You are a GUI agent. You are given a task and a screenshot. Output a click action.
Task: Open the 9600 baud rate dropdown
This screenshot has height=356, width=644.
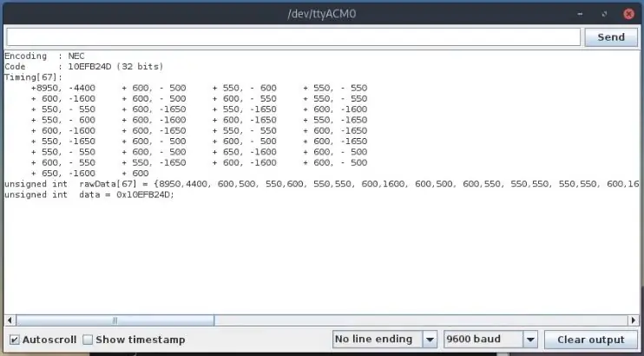pos(490,340)
